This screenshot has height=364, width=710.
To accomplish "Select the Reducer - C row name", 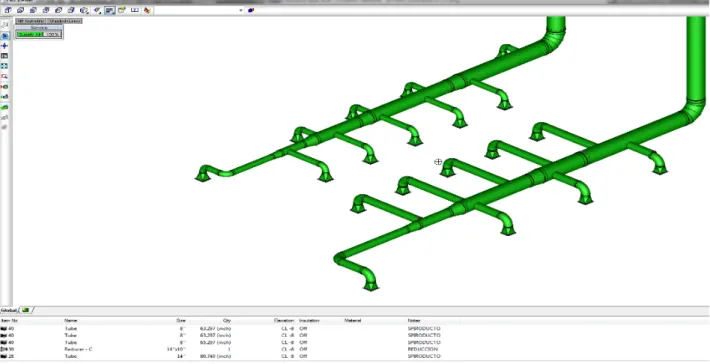I will click(79, 350).
